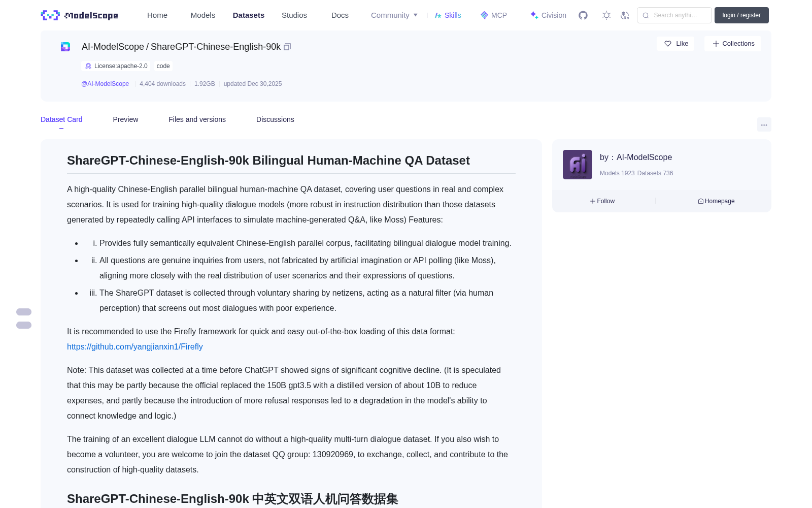
Task: Open the ModelScope logo homepage
Action: click(80, 15)
